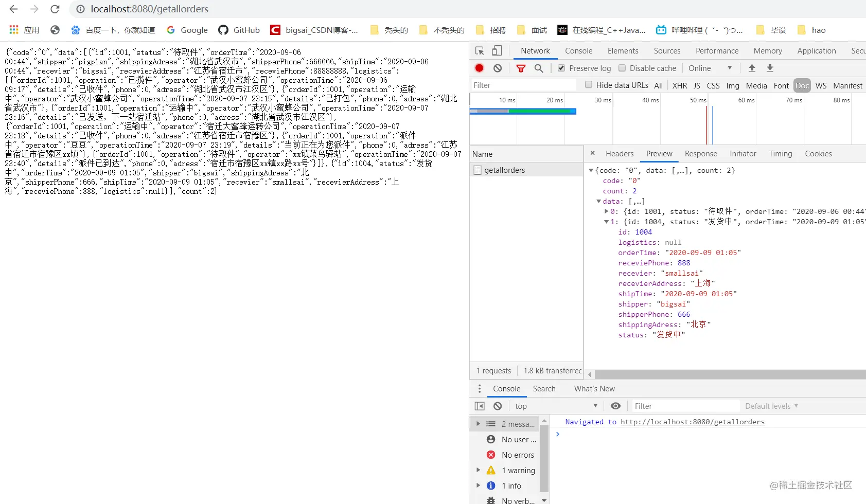Viewport: 866px width, 504px height.
Task: Open the hao bookmark folder
Action: (x=811, y=30)
